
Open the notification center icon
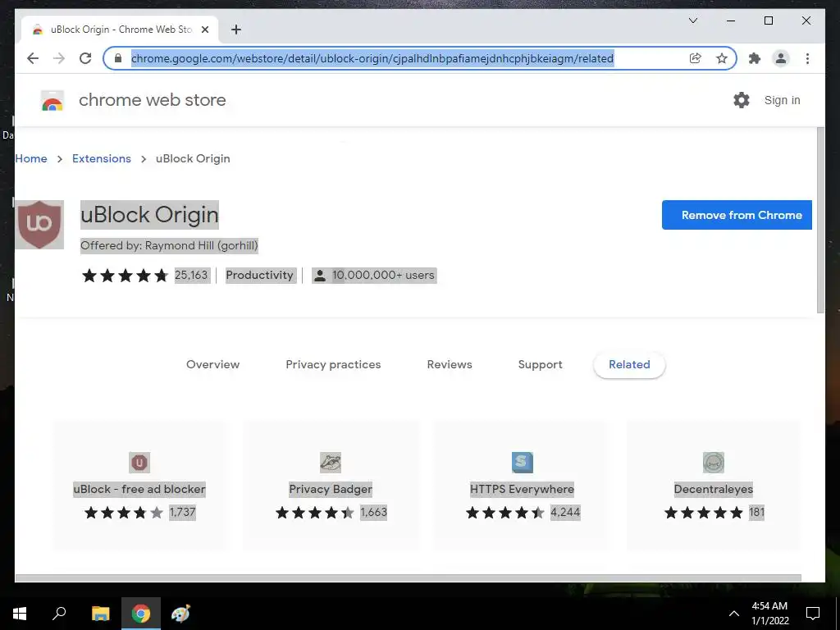point(813,614)
